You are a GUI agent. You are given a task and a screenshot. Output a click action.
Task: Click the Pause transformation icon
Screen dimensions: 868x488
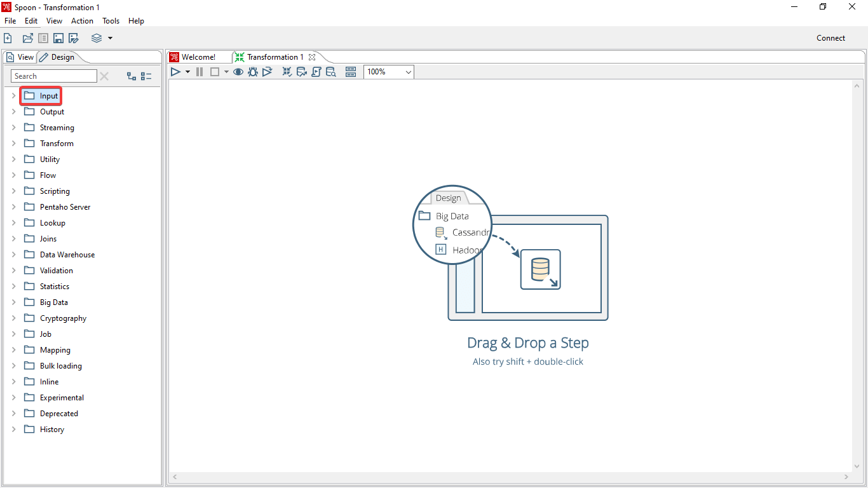200,72
